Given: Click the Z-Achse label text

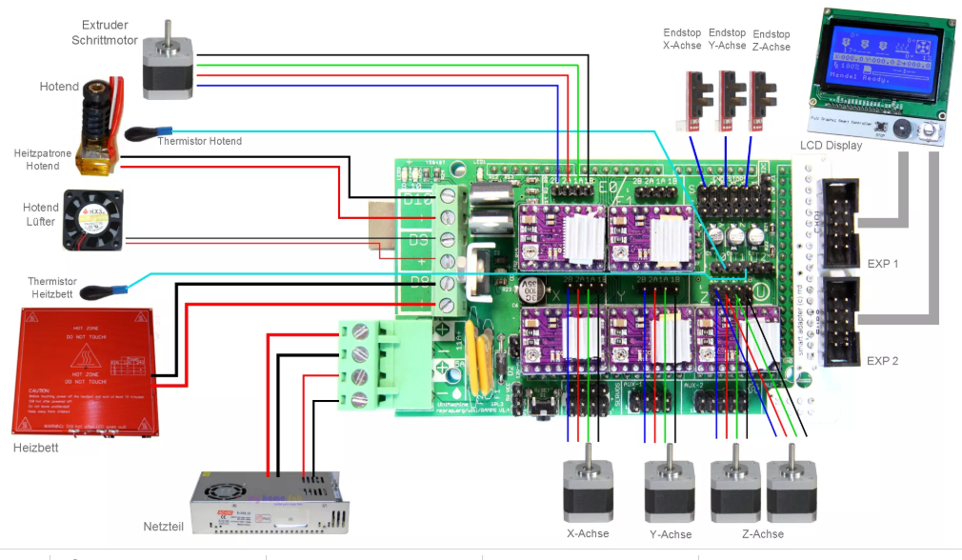Looking at the screenshot, I should pyautogui.click(x=762, y=534).
